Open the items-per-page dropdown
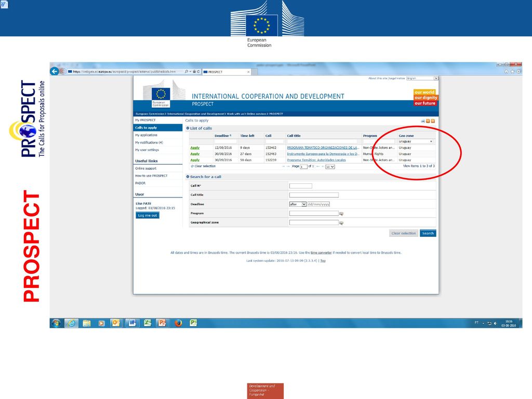 click(330, 167)
